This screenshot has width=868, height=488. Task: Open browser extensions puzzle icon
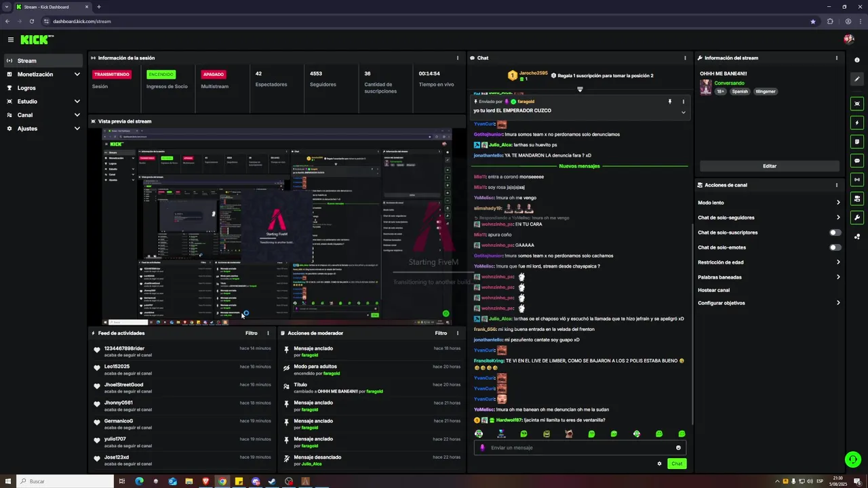pos(830,21)
